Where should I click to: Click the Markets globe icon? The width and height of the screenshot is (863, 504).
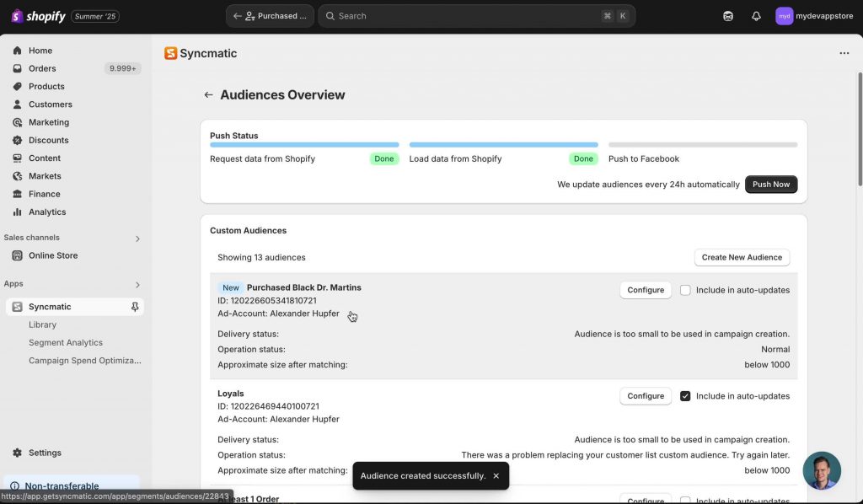click(x=17, y=176)
